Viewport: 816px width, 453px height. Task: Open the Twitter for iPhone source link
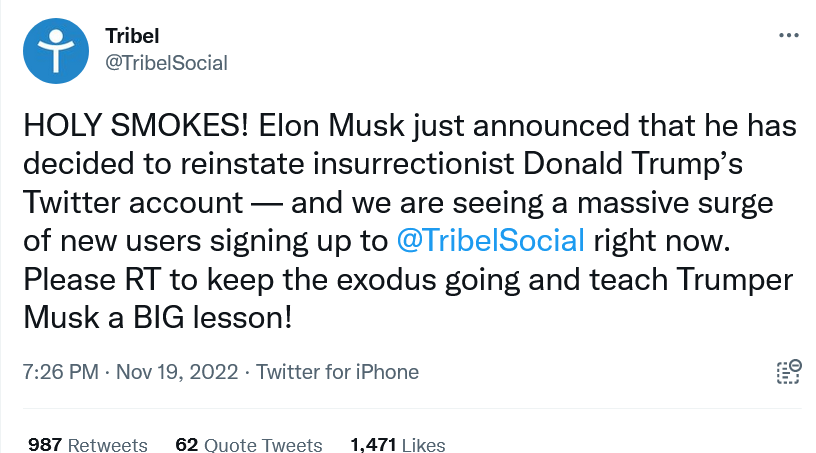tap(337, 372)
